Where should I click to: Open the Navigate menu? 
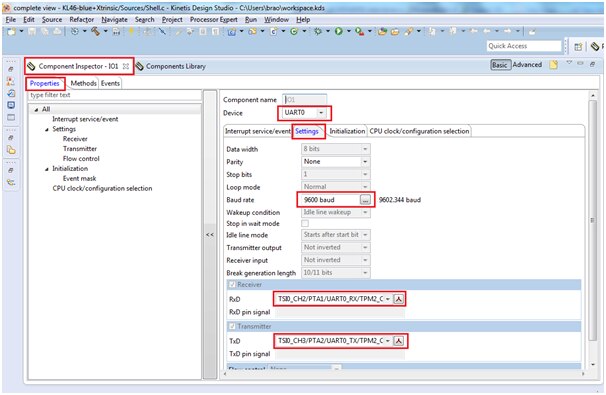point(114,19)
